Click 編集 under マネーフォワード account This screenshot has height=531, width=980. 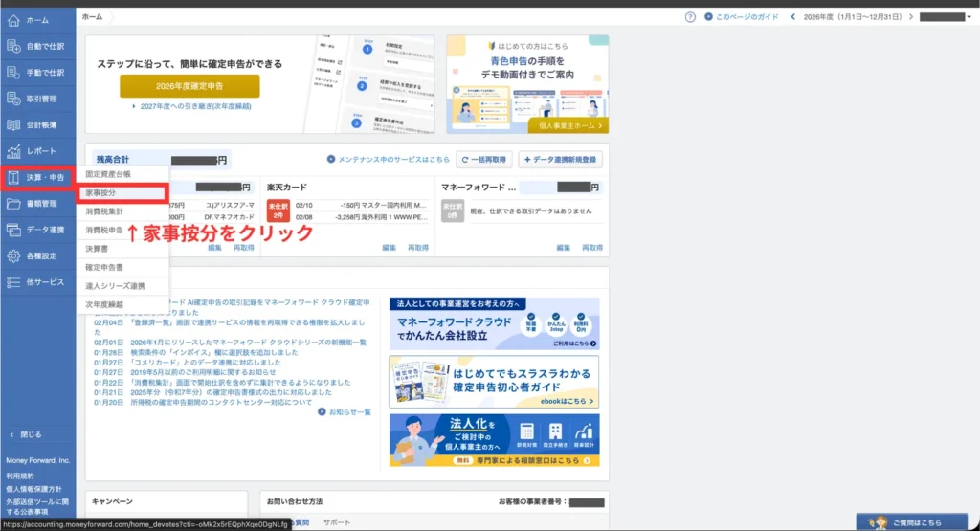pyautogui.click(x=563, y=248)
